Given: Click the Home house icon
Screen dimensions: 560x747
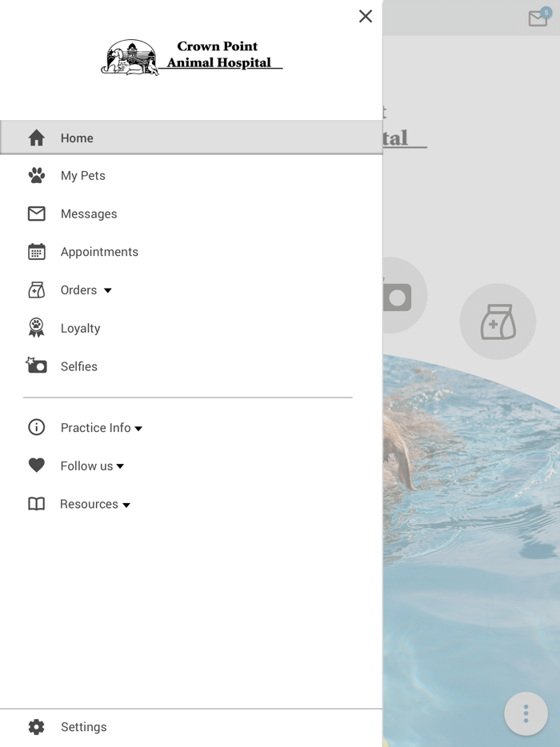Looking at the screenshot, I should pos(37,138).
